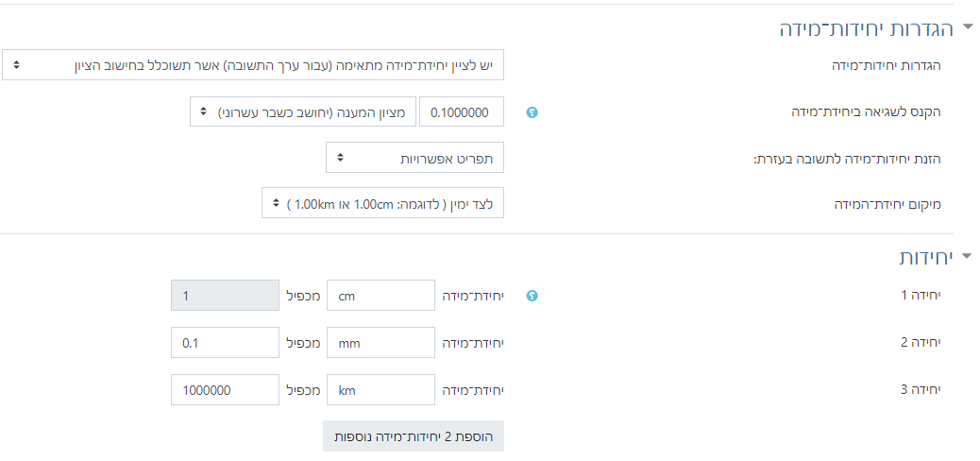
Task: Click the penalty value field showing 0.1000000
Action: point(461,111)
